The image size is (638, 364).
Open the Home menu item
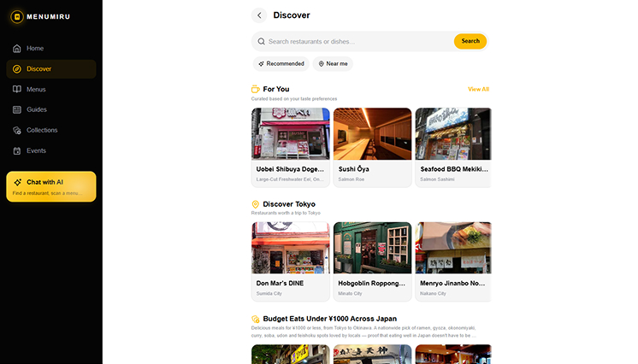click(51, 49)
